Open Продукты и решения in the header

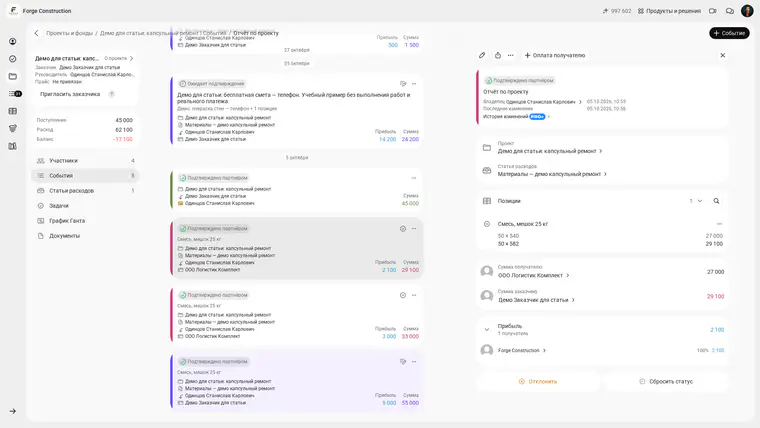coord(669,11)
